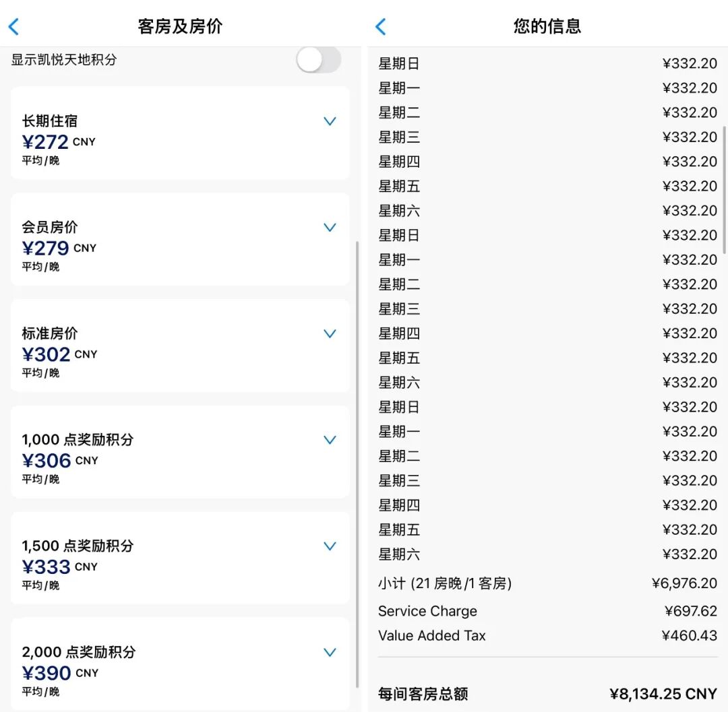
Task: Toggle 显示凯悦天地积分 switch on
Action: coord(317,60)
